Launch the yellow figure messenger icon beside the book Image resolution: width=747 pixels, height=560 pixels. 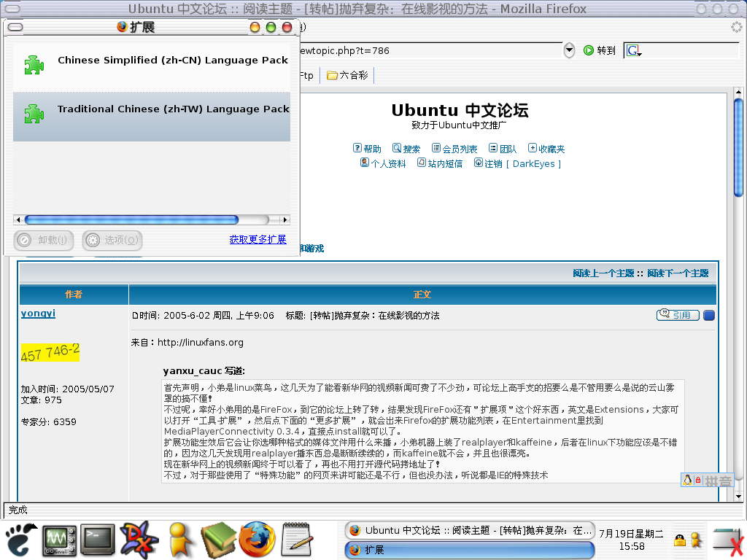[x=181, y=540]
